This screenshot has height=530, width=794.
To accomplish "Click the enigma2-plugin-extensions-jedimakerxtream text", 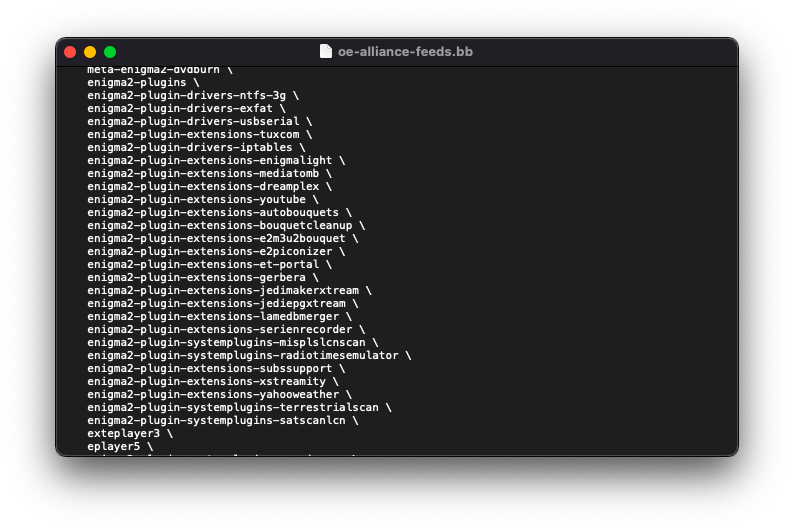I will tap(223, 290).
